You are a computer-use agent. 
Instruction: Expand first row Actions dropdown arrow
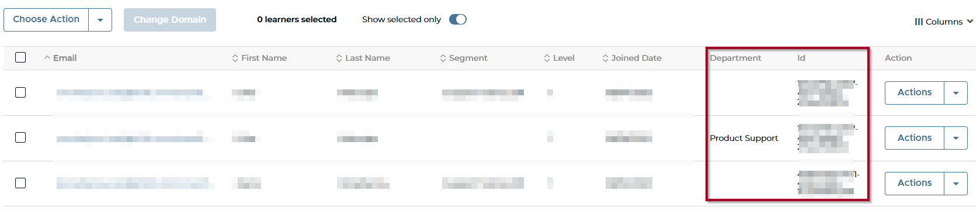(955, 93)
